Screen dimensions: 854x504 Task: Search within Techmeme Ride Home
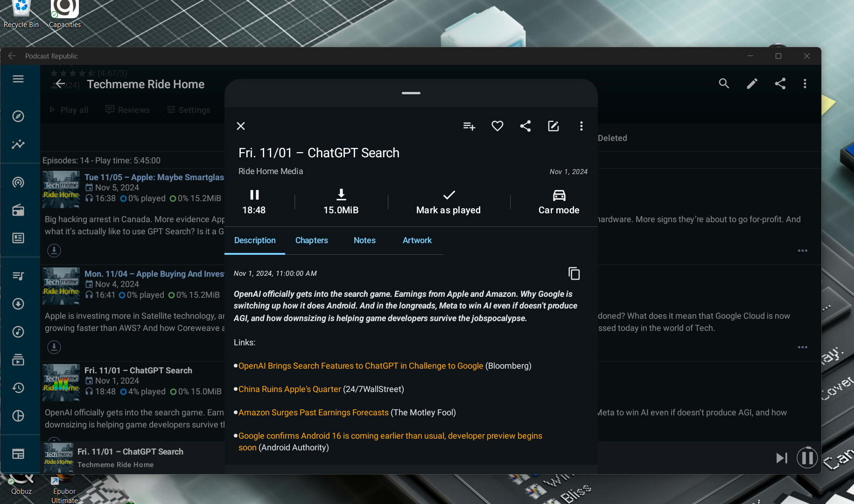(x=724, y=84)
